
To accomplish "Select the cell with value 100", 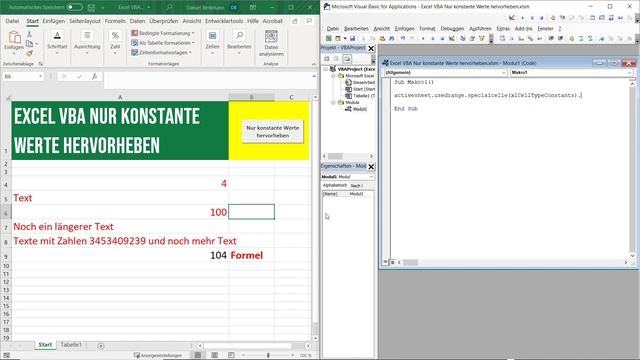I will tap(120, 212).
